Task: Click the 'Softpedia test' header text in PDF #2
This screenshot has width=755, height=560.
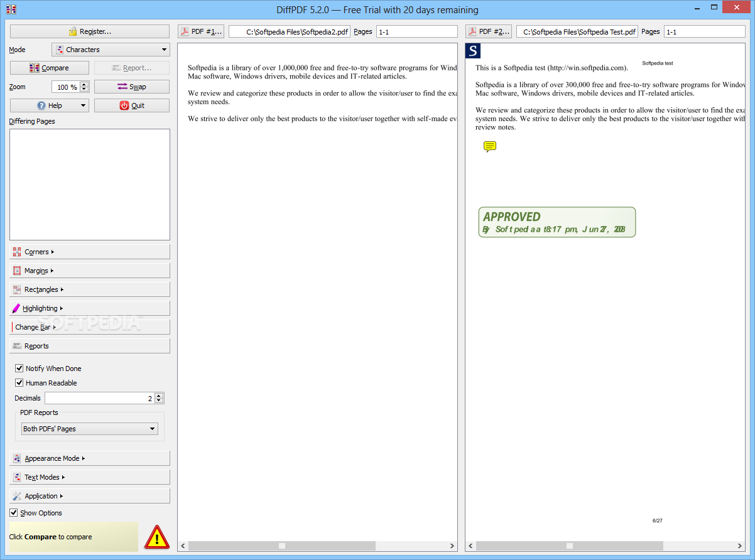Action: click(x=658, y=63)
